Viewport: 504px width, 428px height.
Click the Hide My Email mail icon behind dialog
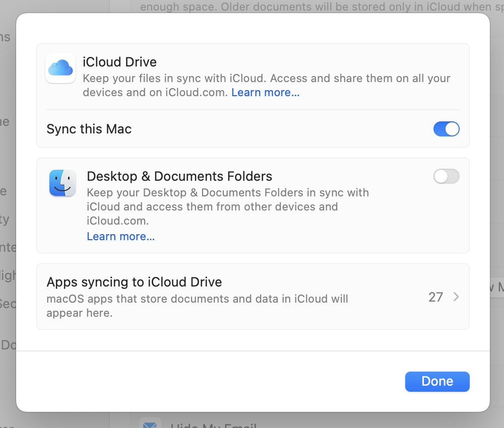pyautogui.click(x=150, y=423)
